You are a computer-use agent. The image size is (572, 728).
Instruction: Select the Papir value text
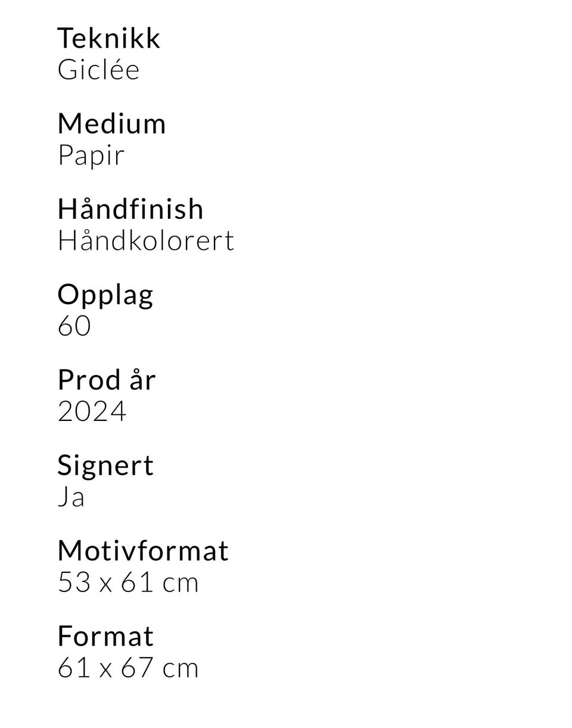click(91, 156)
